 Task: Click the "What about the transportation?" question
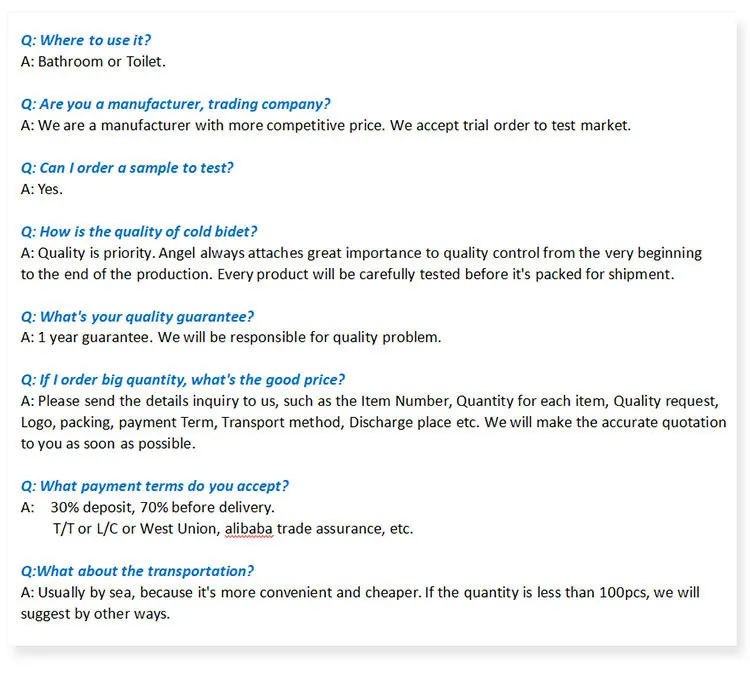pyautogui.click(x=137, y=571)
